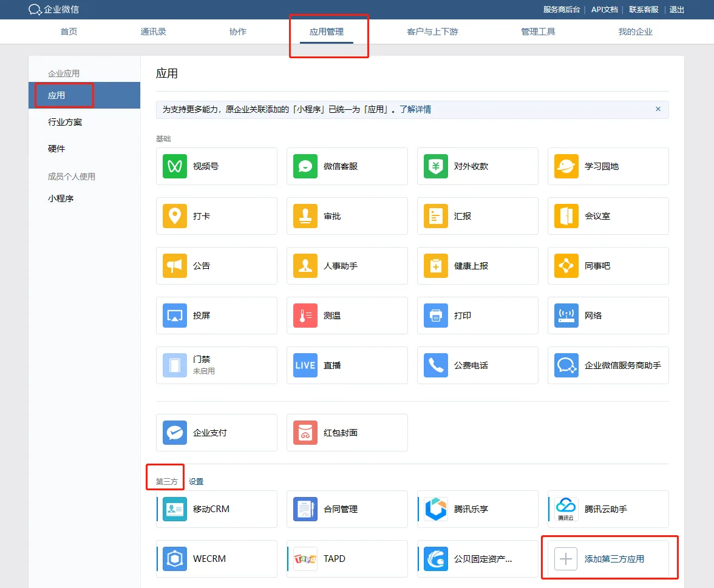Open the 企业支付 icon
Screen dimensions: 714x588
click(175, 432)
